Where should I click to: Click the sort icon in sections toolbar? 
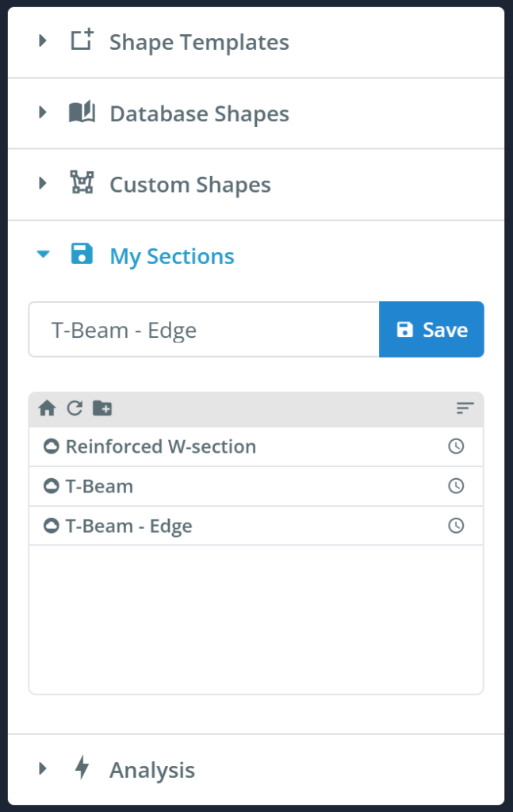(x=465, y=408)
